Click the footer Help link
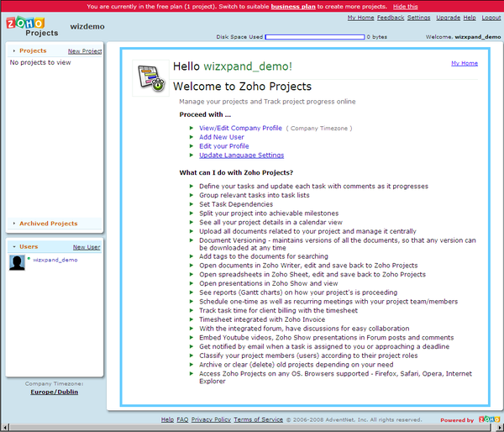 [x=167, y=419]
